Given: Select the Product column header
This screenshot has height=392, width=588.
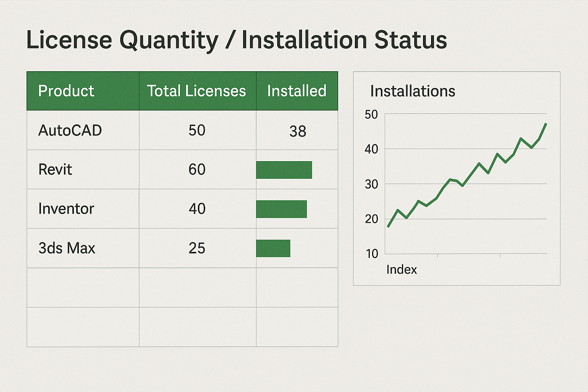Looking at the screenshot, I should point(83,91).
